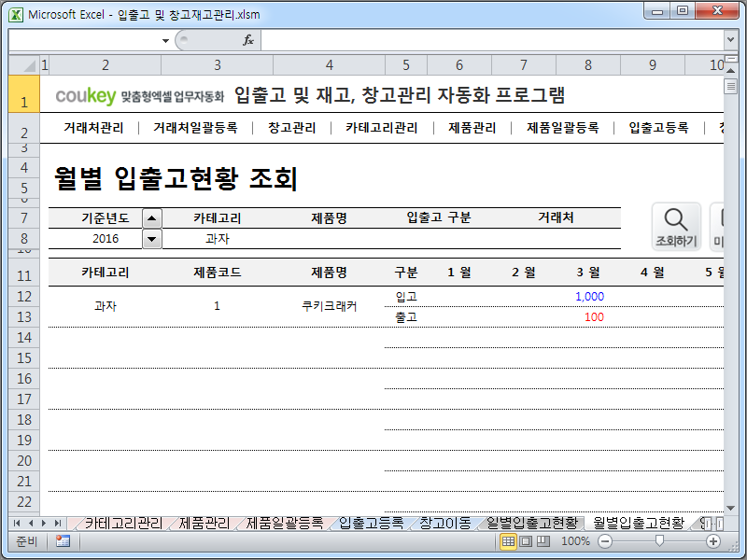Image resolution: width=747 pixels, height=560 pixels.
Task: Expand the formula bar with the chevron
Action: point(730,40)
